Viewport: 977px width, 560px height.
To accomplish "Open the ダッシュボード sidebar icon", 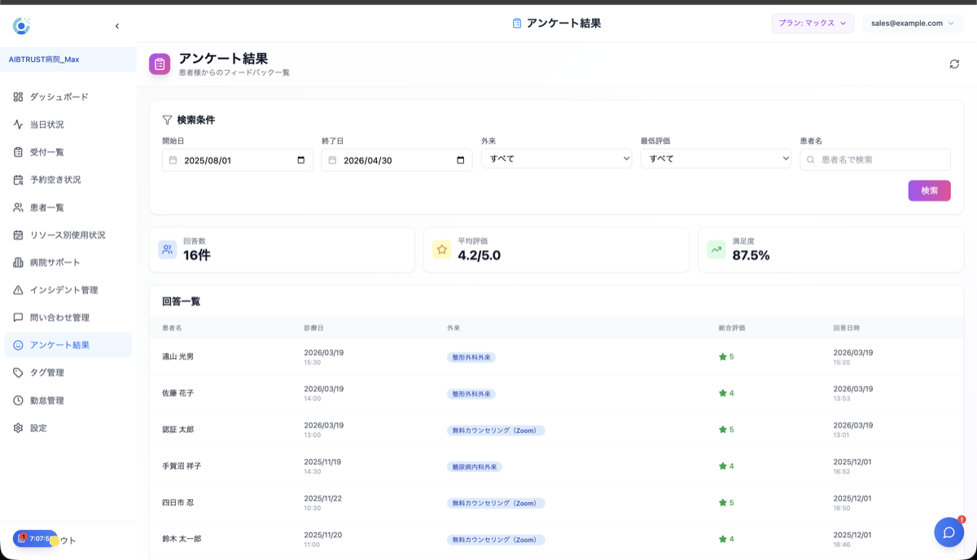I will click(x=57, y=96).
